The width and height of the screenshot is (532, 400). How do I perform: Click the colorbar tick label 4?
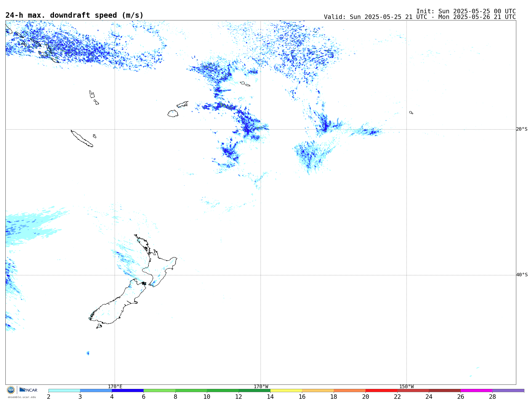coord(112,397)
